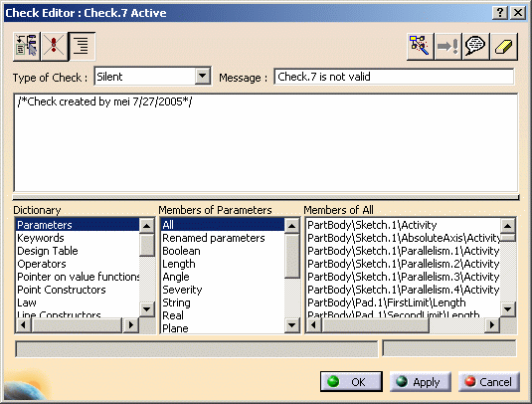Click Members of Parameters scroll up arrow
This screenshot has width=532, height=404.
292,226
